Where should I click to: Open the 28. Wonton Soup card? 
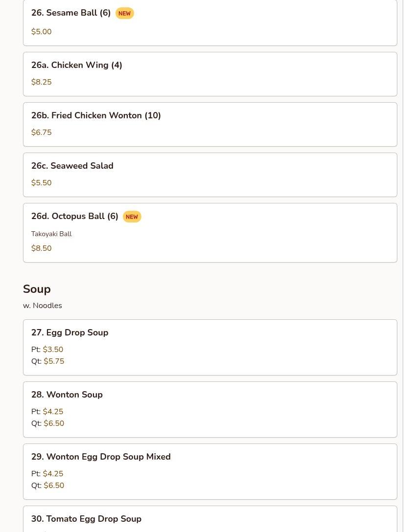210,410
